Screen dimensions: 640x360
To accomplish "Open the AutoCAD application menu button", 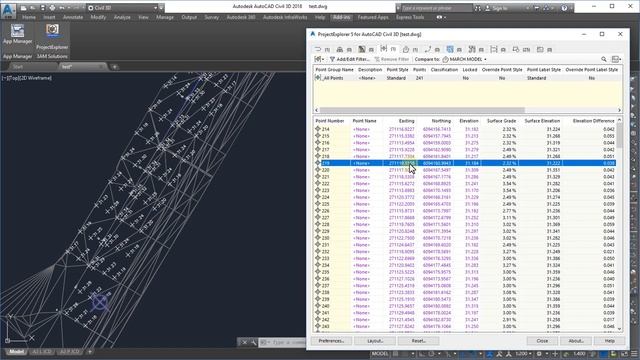I will pyautogui.click(x=8, y=10).
